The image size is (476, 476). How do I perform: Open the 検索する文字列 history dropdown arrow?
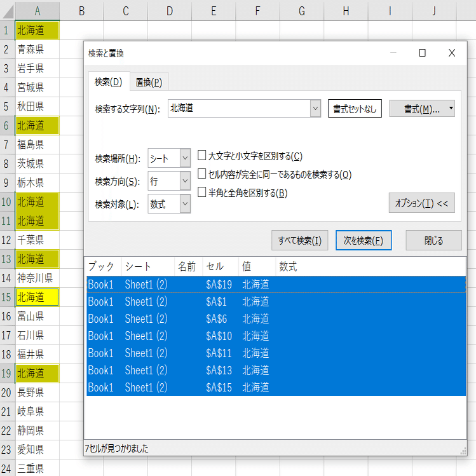point(315,108)
